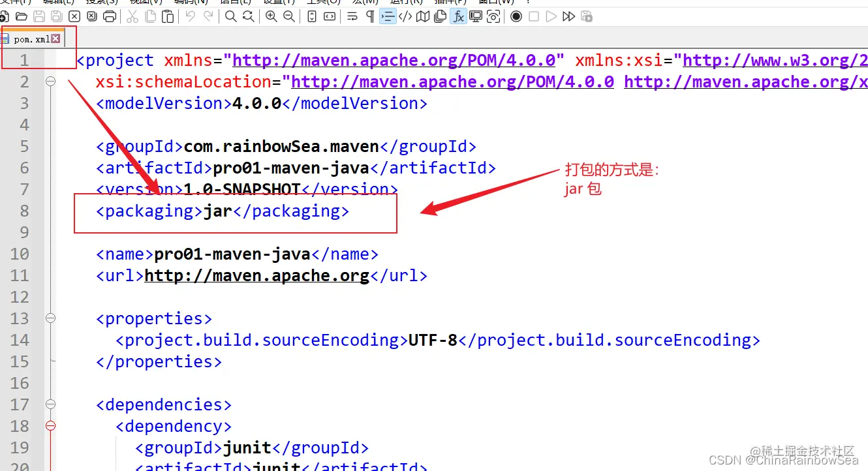Toggle the indent guide display
Screen dimensions: 868x471
tap(388, 16)
